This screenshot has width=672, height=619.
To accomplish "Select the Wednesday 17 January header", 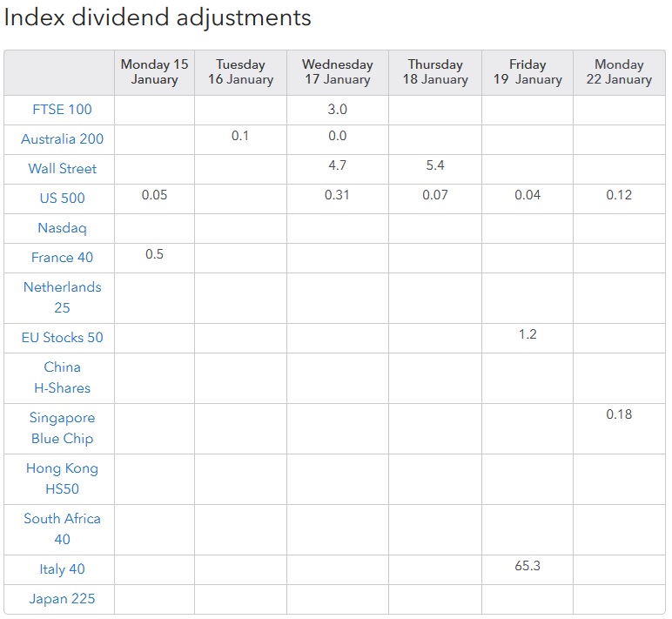I will (337, 72).
